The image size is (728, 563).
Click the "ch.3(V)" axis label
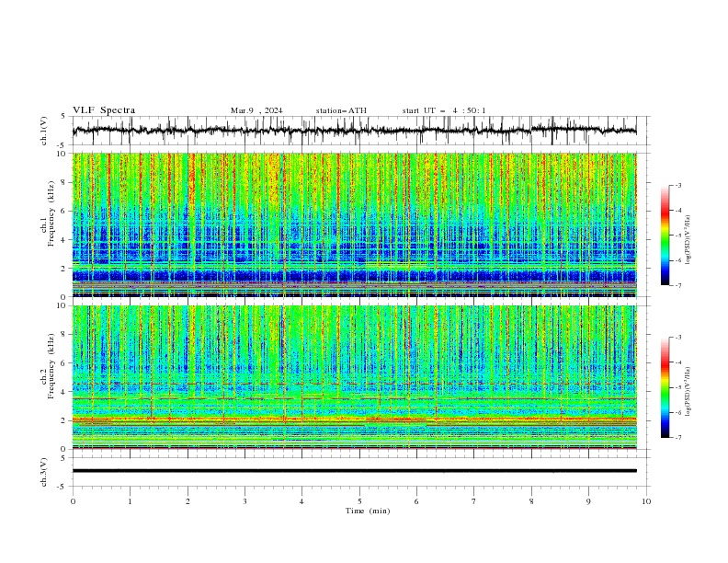pyautogui.click(x=43, y=472)
